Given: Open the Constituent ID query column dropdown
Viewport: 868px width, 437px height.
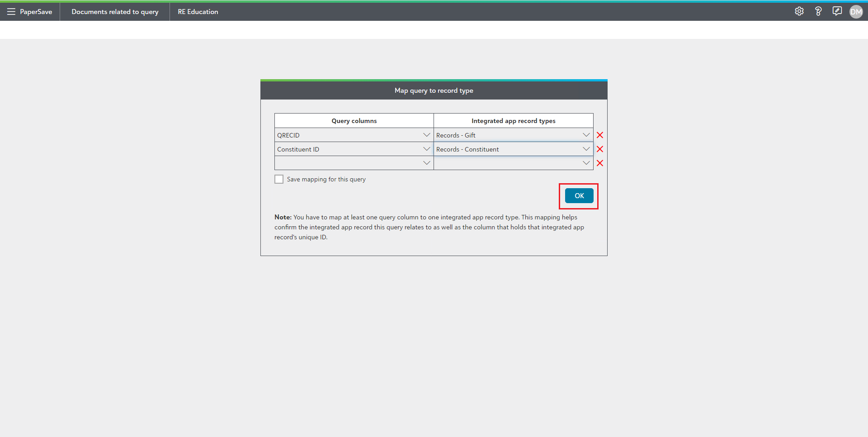Looking at the screenshot, I should click(426, 149).
